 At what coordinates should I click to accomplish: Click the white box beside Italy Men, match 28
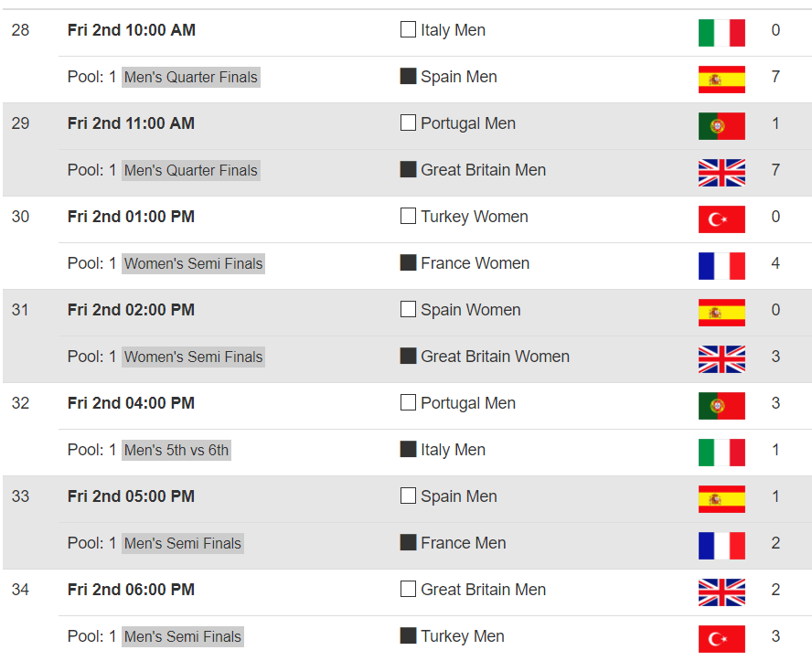[x=408, y=29]
